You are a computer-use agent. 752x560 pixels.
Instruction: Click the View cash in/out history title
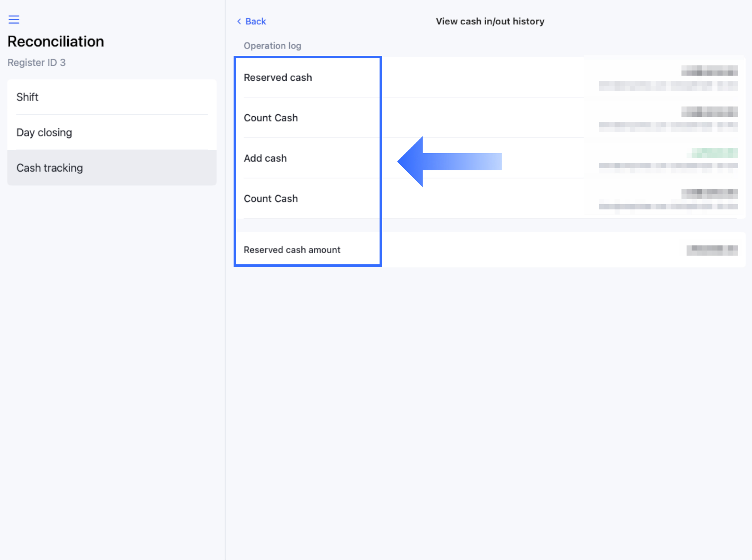pos(490,21)
